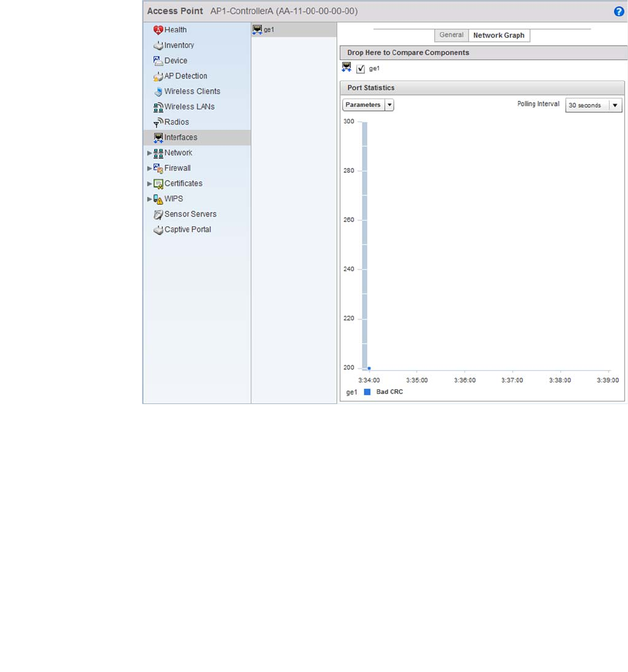Select ge1 in the interface list
The width and height of the screenshot is (628, 672).
[x=294, y=29]
